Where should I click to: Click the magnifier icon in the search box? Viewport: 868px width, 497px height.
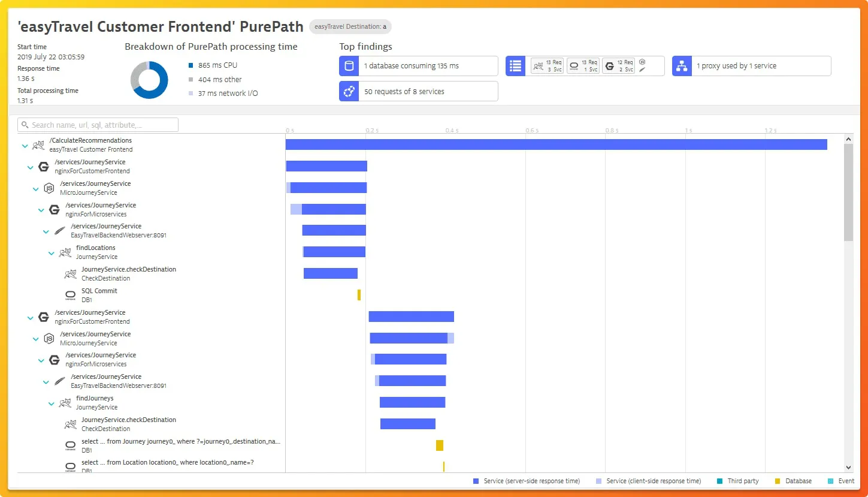coord(25,125)
